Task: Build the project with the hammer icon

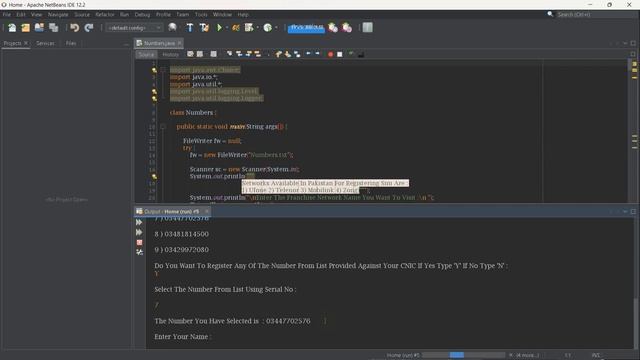Action: [x=190, y=27]
